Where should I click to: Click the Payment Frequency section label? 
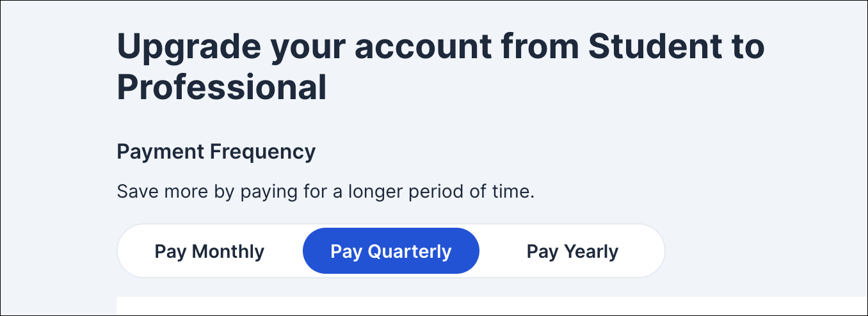click(216, 152)
